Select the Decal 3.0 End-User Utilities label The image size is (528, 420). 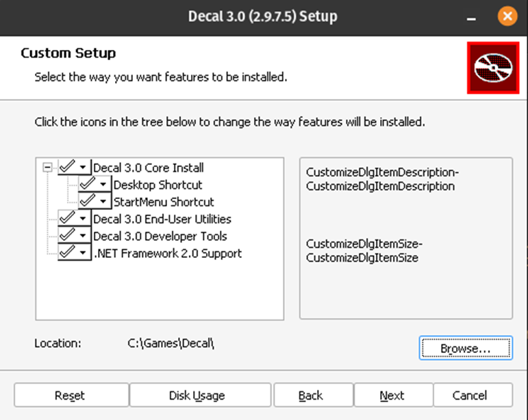pos(162,219)
